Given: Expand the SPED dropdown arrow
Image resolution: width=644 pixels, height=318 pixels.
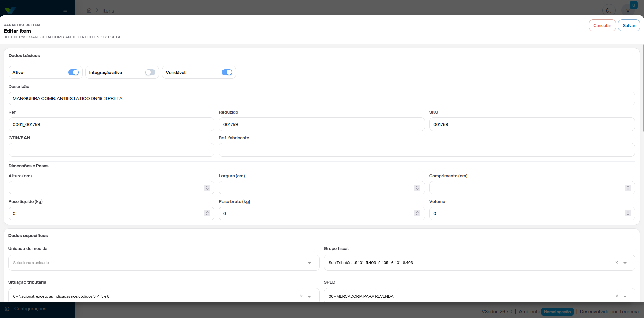Looking at the screenshot, I should pyautogui.click(x=625, y=297).
